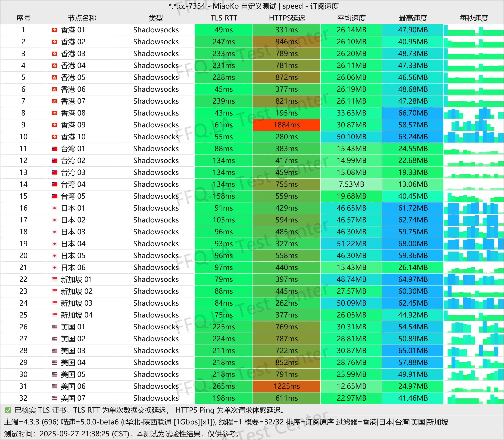Click the green TLS certificate verified checkmark
The width and height of the screenshot is (504, 440).
click(x=8, y=410)
